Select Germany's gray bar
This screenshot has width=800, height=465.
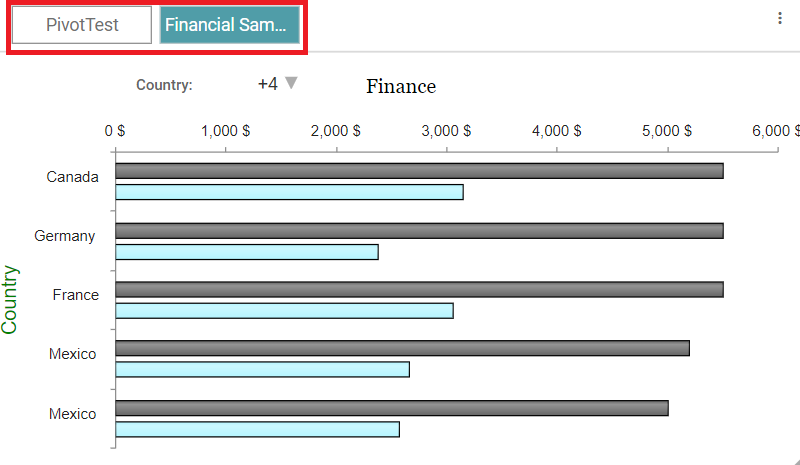[x=419, y=231]
